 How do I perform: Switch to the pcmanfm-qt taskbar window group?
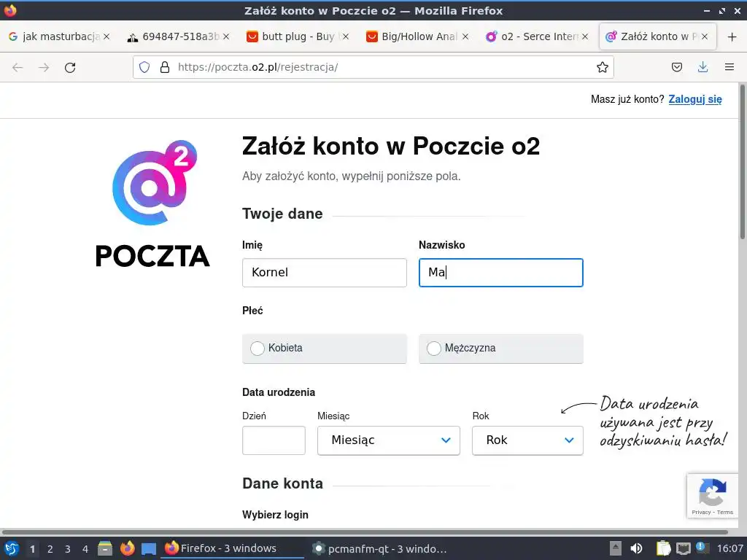click(379, 548)
